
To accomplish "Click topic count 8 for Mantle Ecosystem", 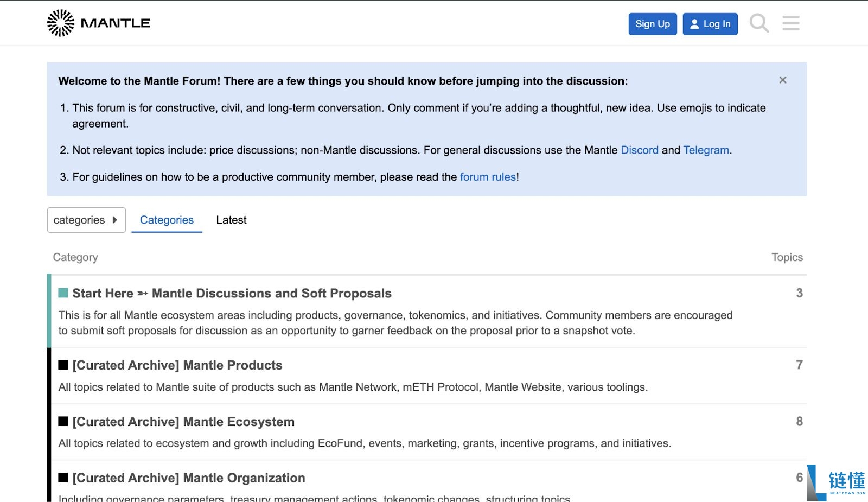I will (799, 421).
